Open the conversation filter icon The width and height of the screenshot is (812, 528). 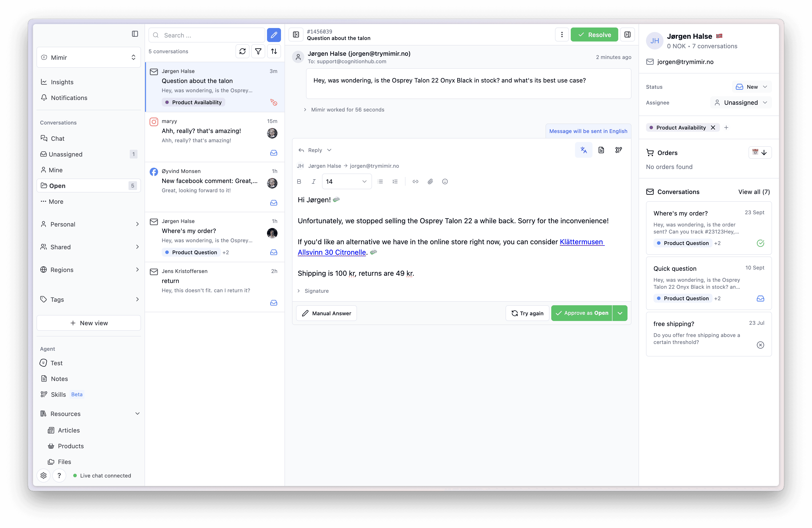pyautogui.click(x=258, y=51)
